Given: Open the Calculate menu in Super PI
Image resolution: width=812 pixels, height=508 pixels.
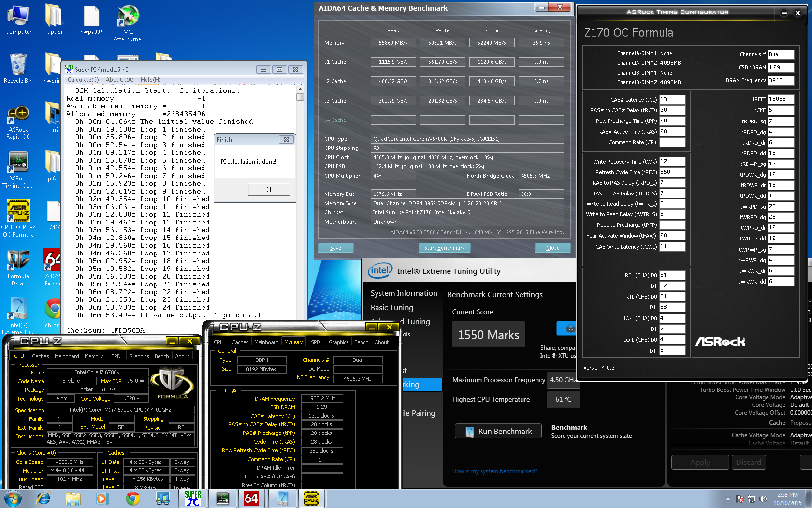Looking at the screenshot, I should (x=83, y=80).
